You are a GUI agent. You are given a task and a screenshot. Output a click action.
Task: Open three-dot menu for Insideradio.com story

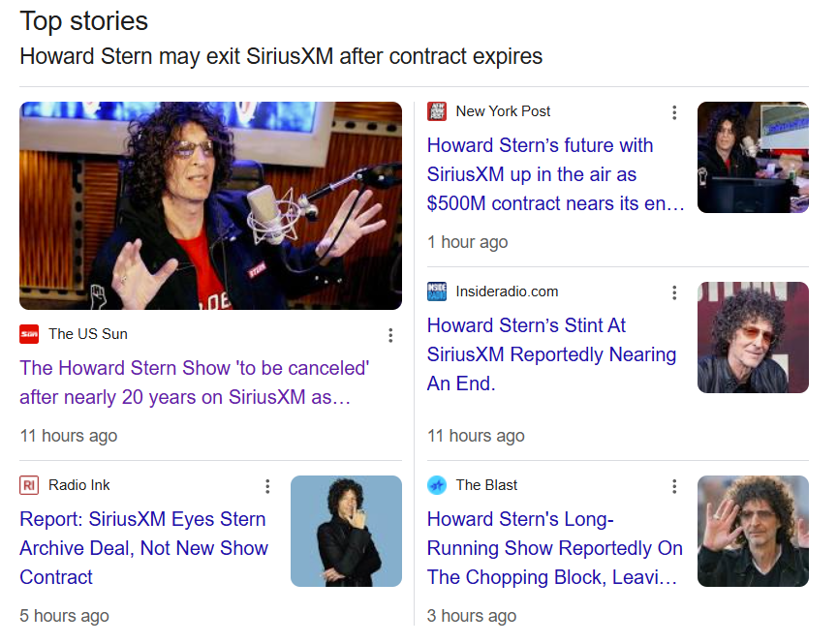tap(674, 292)
